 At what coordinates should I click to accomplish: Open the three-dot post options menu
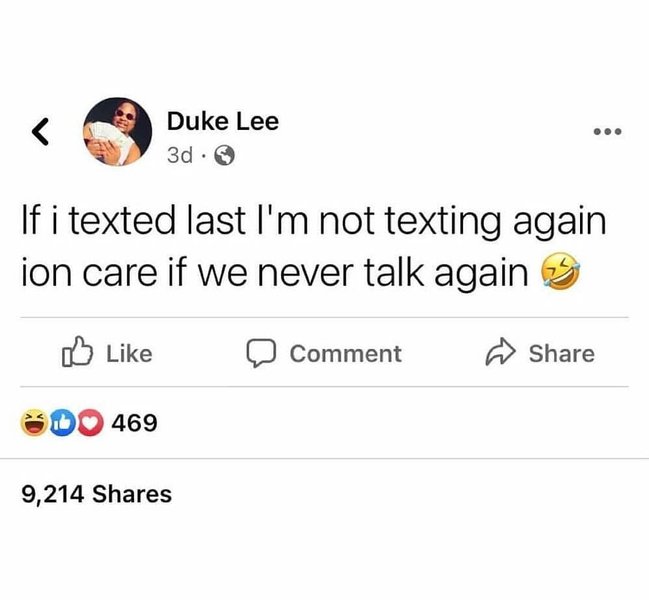(607, 132)
